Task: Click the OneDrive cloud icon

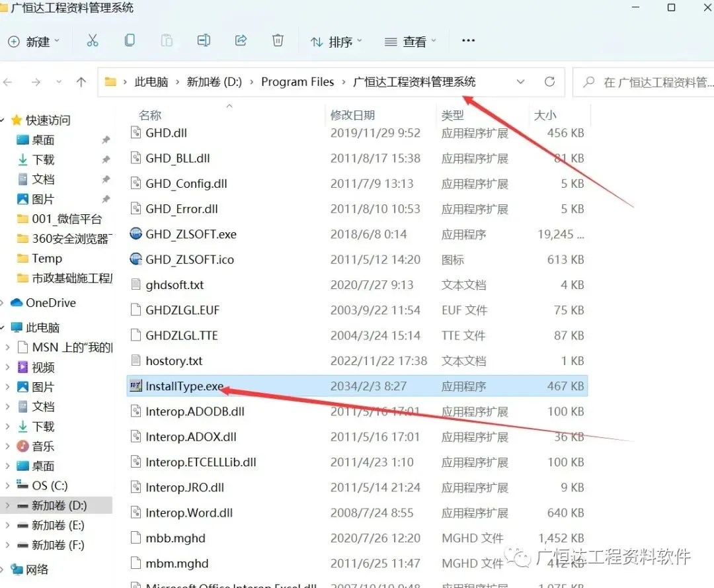Action: [17, 302]
